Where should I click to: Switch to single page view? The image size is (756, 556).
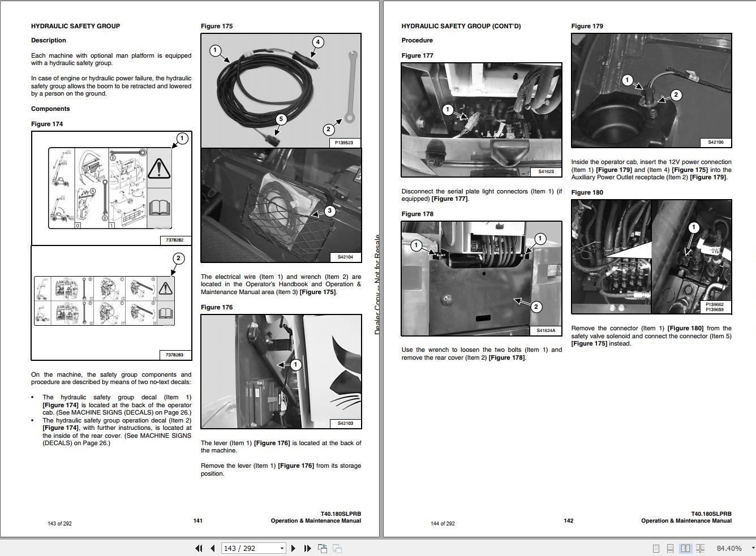(x=656, y=548)
